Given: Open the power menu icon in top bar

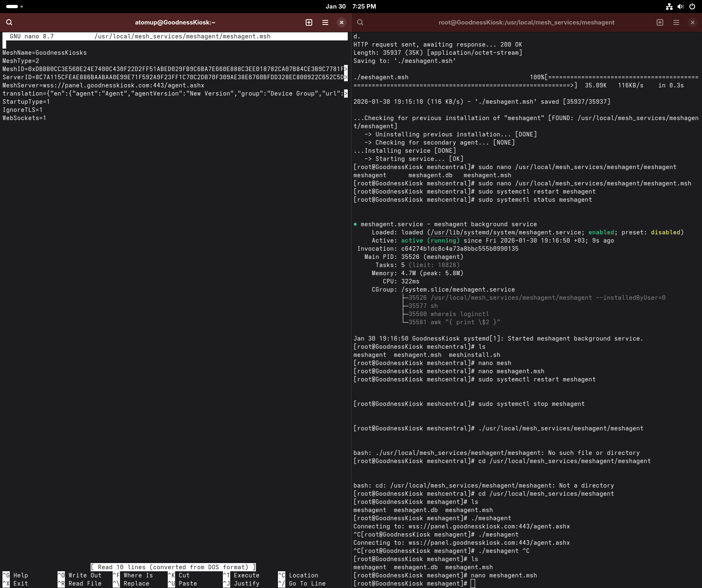Looking at the screenshot, I should click(x=692, y=7).
